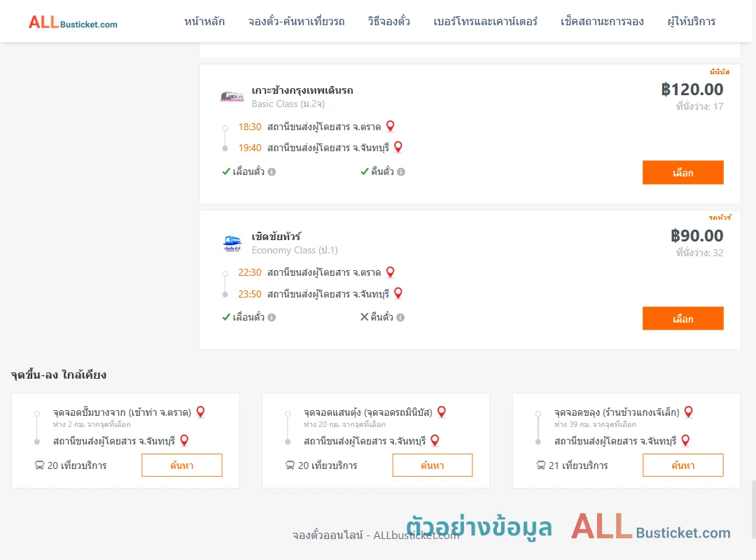This screenshot has height=560, width=756.
Task: Search trips from จุดจอดแสนตุ้ง with ค้นหา
Action: click(433, 465)
